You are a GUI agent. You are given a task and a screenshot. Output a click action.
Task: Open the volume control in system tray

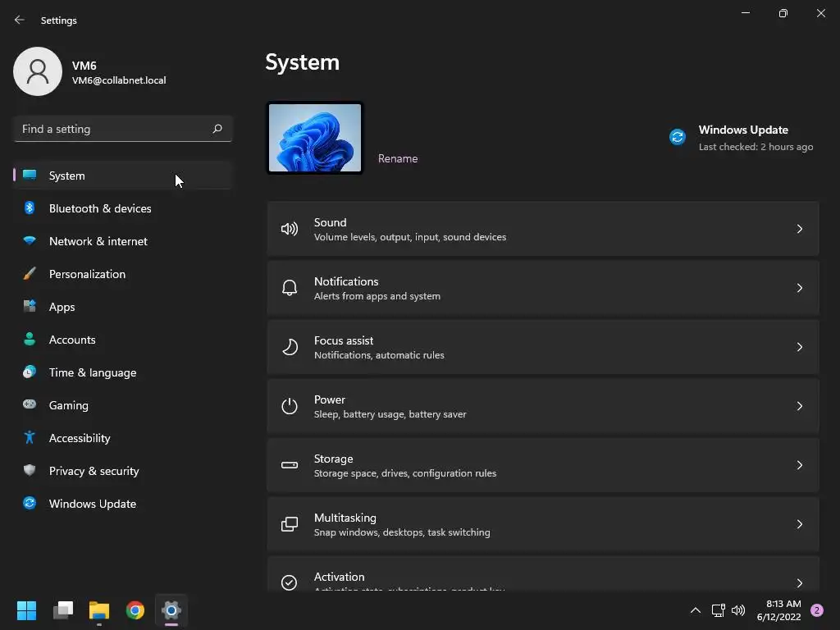[738, 610]
